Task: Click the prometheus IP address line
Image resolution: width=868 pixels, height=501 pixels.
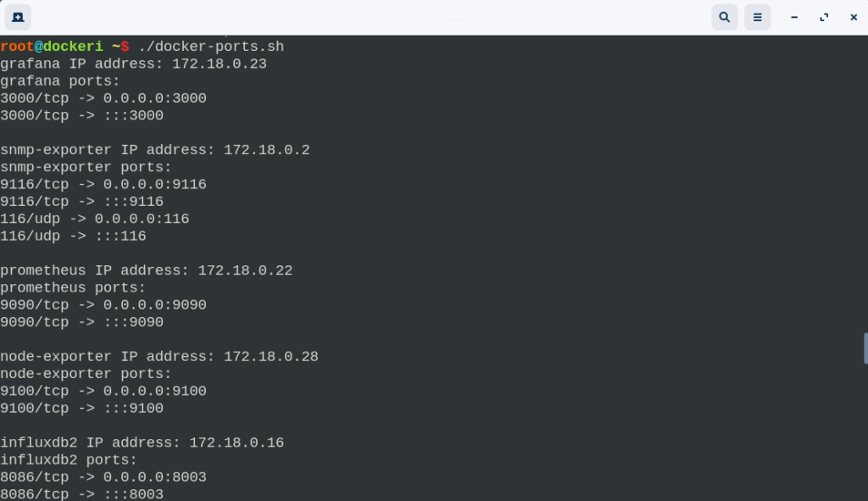Action: tap(146, 270)
